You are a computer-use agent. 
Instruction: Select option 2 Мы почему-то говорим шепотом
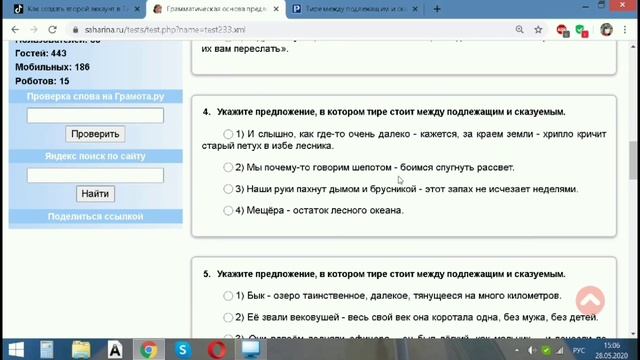[228, 167]
